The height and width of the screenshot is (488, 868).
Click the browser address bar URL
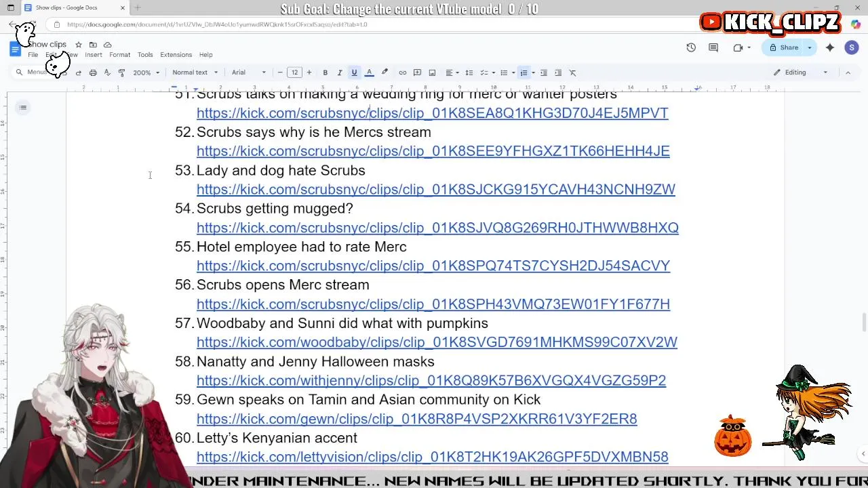click(217, 24)
